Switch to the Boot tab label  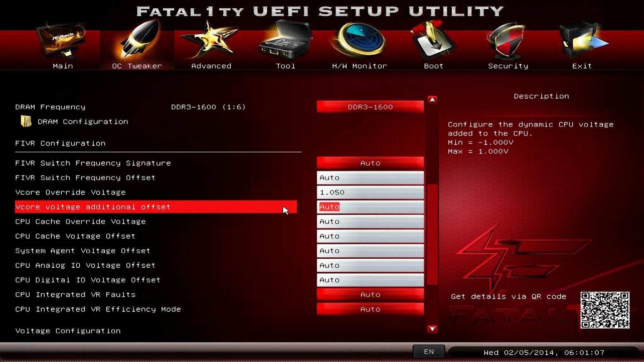coord(434,66)
